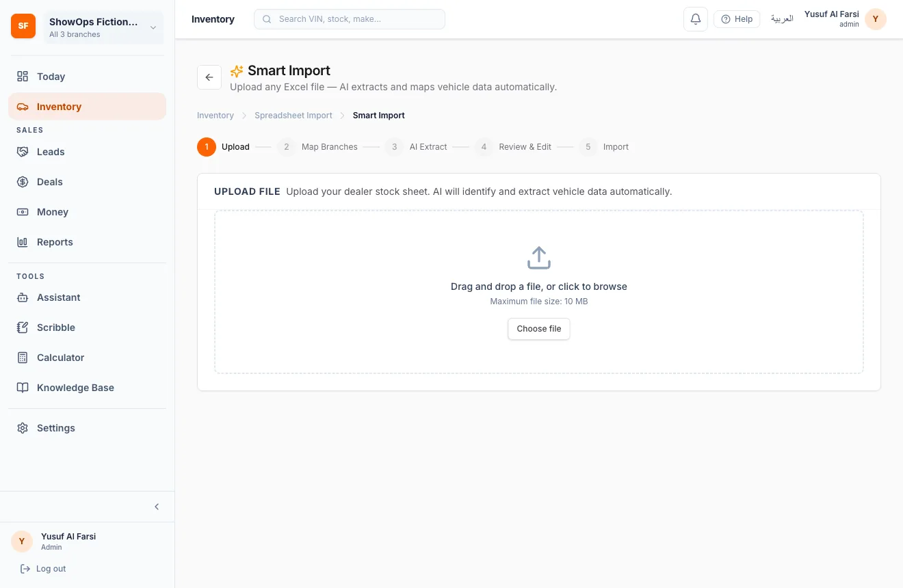Screen dimensions: 903x588
Task: Collapse the sidebar with the chevron
Action: (157, 507)
